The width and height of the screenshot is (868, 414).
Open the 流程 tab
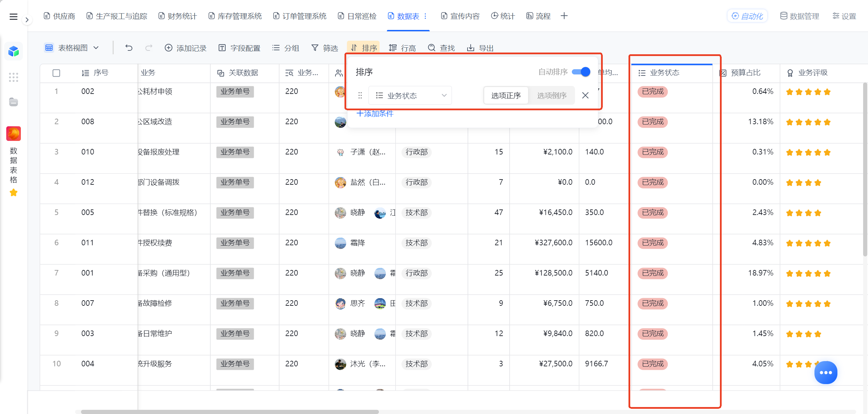(x=538, y=16)
